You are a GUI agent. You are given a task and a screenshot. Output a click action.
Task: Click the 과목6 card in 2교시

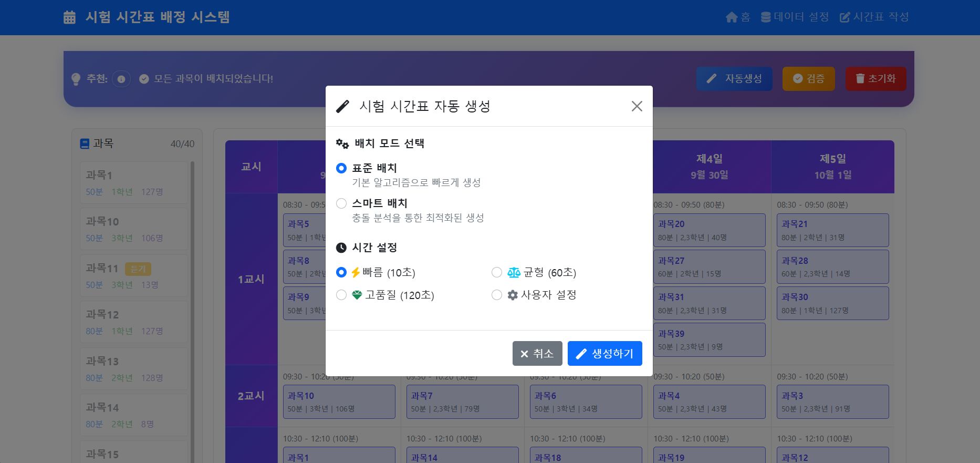click(x=586, y=402)
